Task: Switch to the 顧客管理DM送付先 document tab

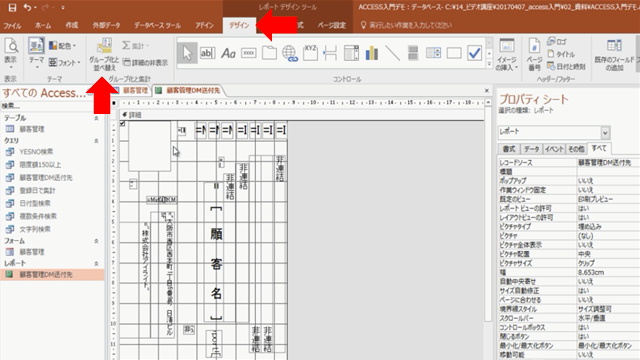Action: click(x=189, y=91)
